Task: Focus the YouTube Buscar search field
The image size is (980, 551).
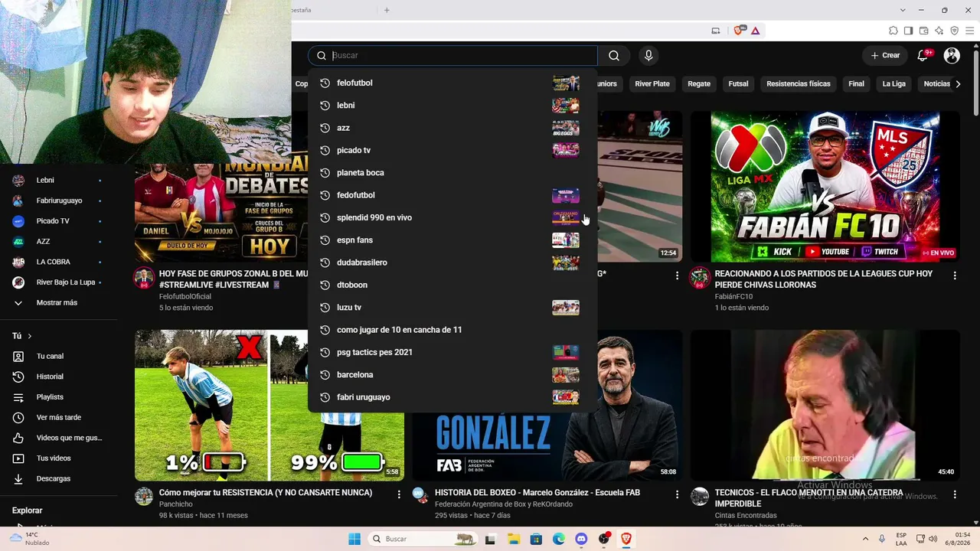Action: tap(452, 55)
